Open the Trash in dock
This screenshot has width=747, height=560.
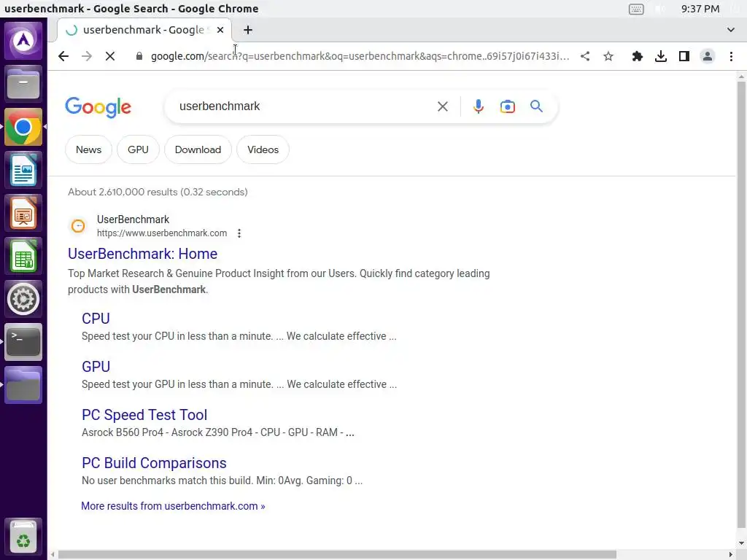[23, 536]
